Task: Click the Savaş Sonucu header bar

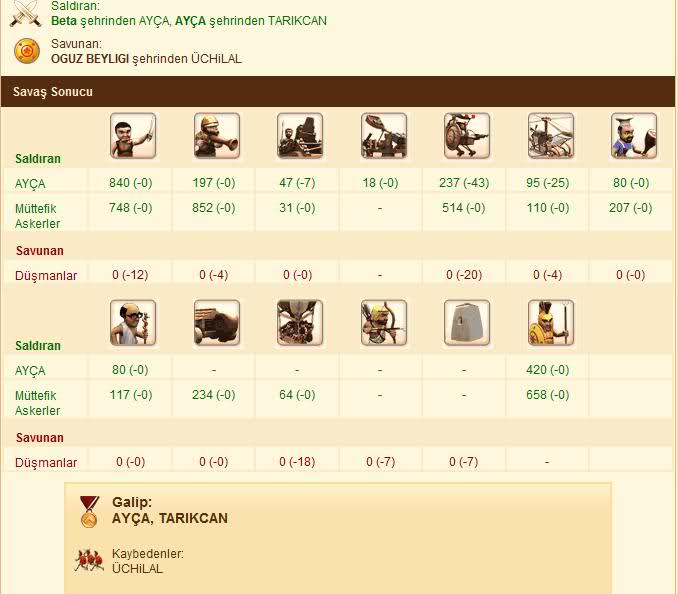Action: (x=339, y=91)
